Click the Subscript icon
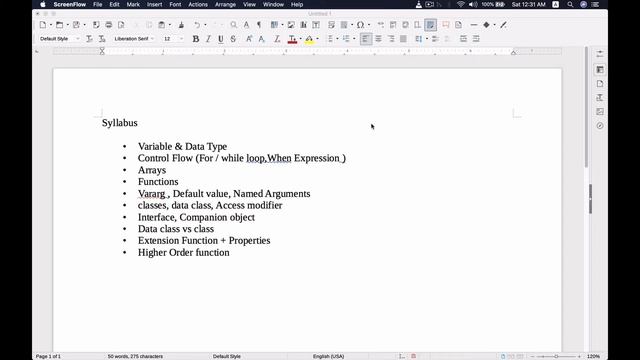 (x=261, y=39)
